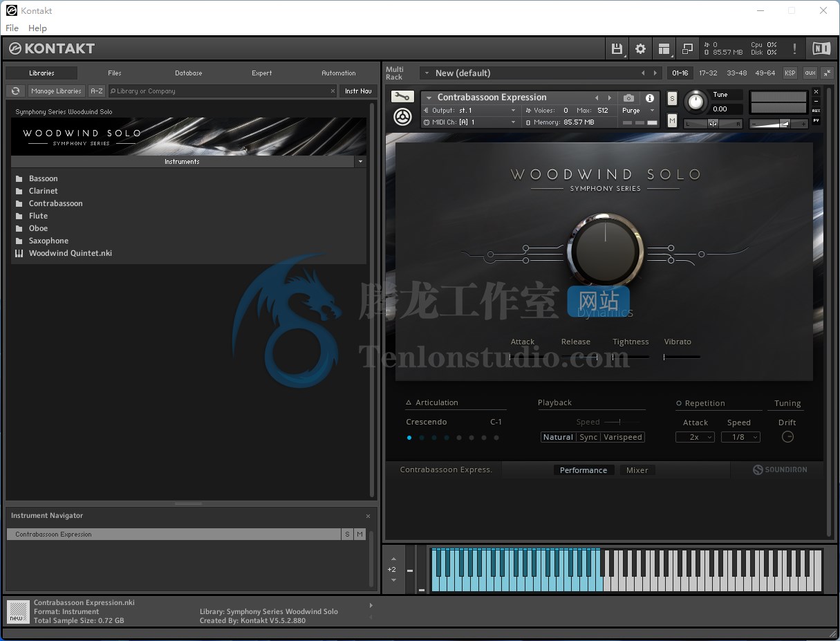Viewport: 840px width, 641px height.
Task: Open the Help menu
Action: 37,28
